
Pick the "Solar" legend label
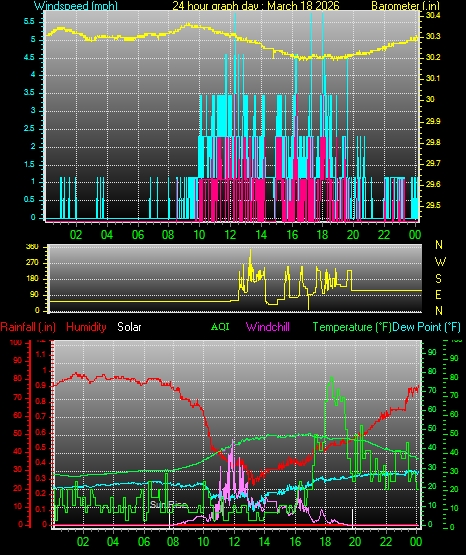tap(129, 327)
